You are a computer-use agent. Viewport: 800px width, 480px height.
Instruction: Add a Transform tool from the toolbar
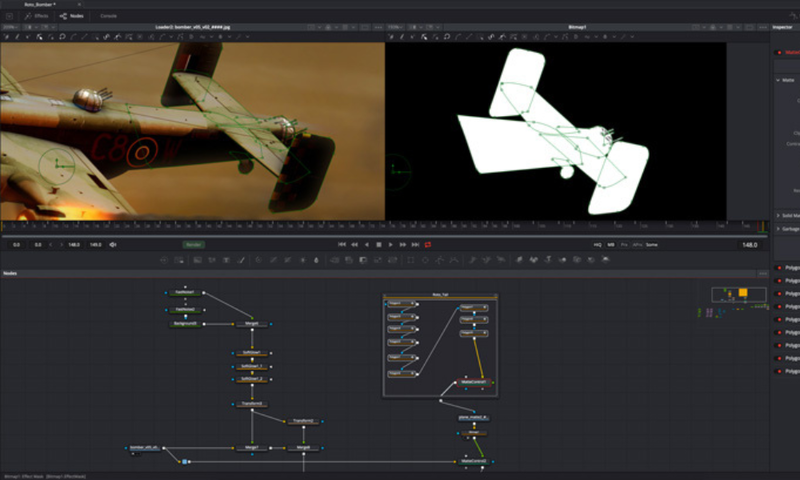[x=392, y=260]
